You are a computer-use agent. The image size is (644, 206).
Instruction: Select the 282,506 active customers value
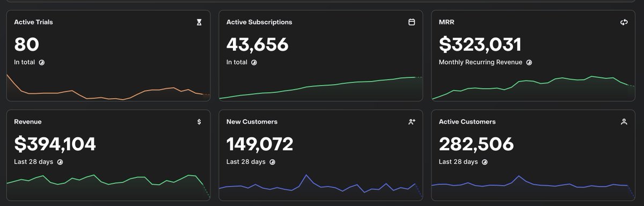click(x=477, y=144)
